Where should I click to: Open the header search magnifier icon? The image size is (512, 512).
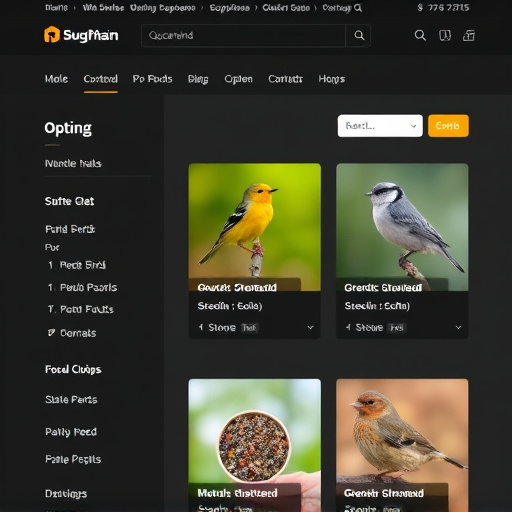coord(420,35)
